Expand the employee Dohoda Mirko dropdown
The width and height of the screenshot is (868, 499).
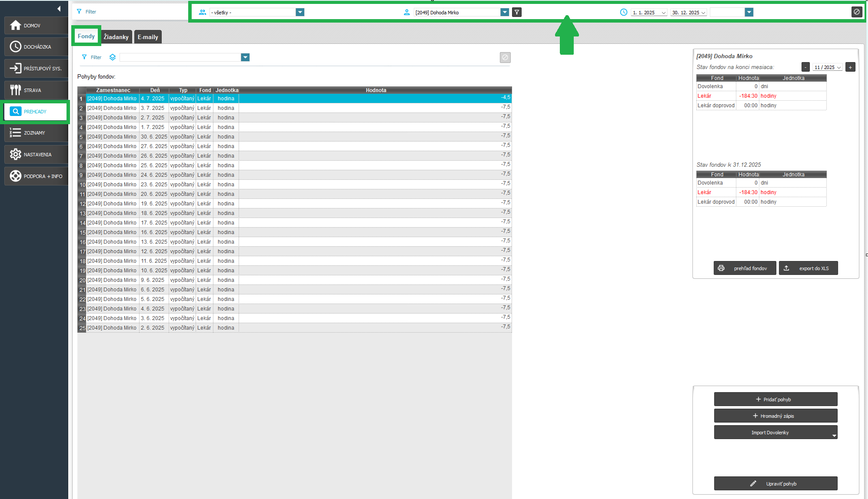[504, 13]
